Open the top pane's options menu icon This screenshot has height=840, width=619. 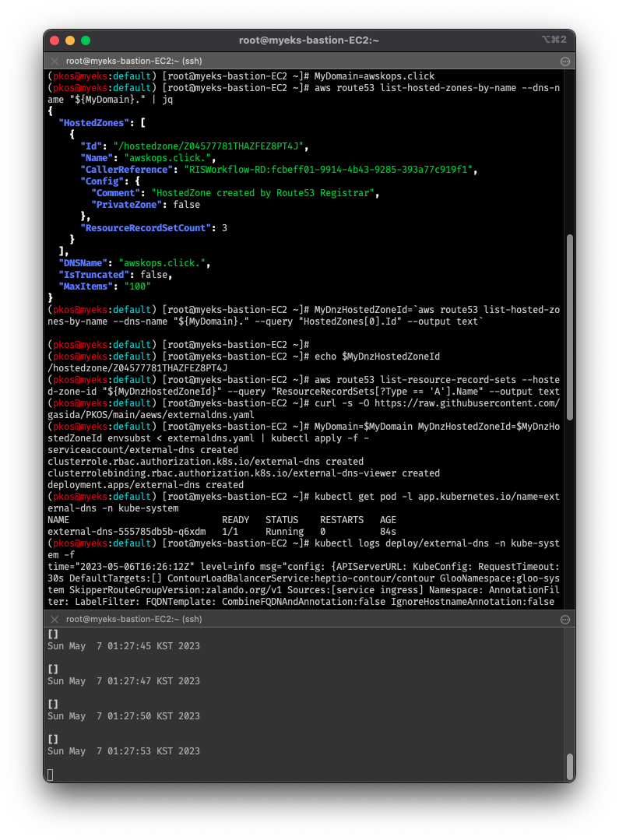tap(564, 62)
